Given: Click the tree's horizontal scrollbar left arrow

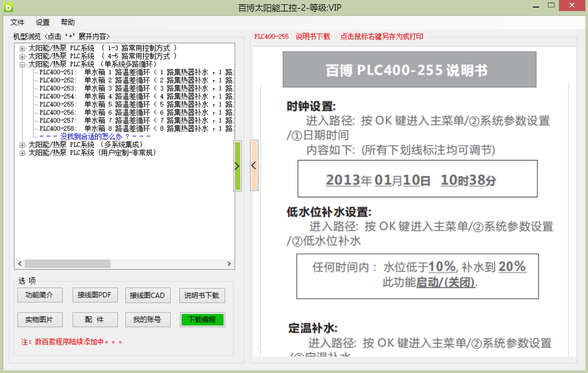Looking at the screenshot, I should coord(20,264).
